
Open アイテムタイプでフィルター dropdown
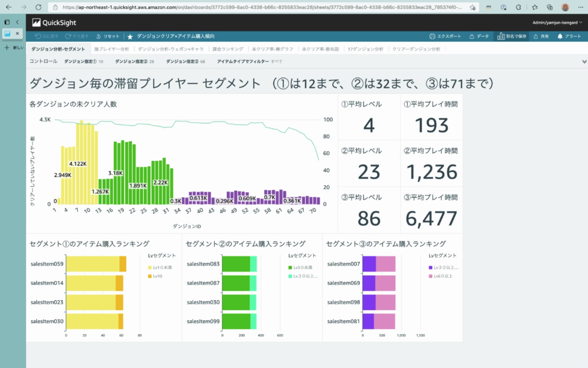coord(249,62)
